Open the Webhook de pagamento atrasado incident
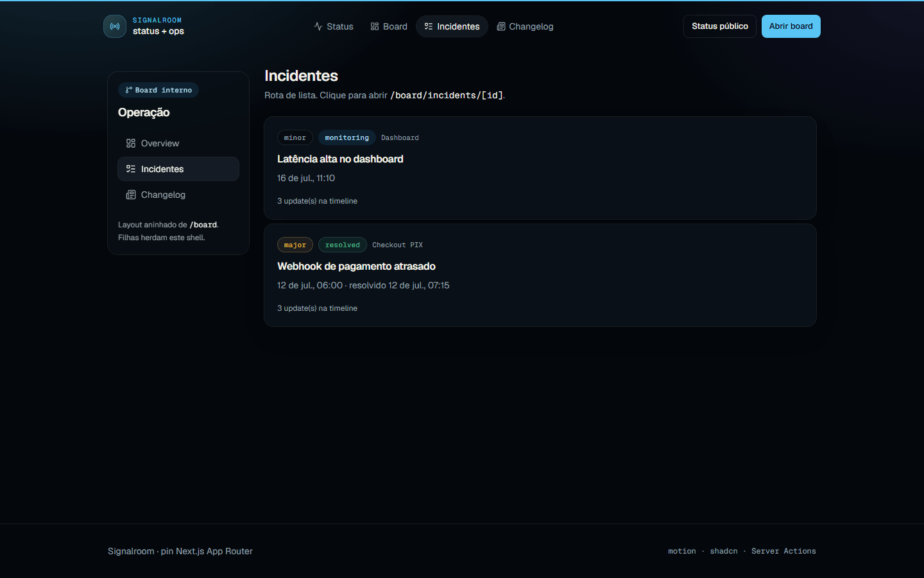Image resolution: width=924 pixels, height=578 pixels. point(540,275)
